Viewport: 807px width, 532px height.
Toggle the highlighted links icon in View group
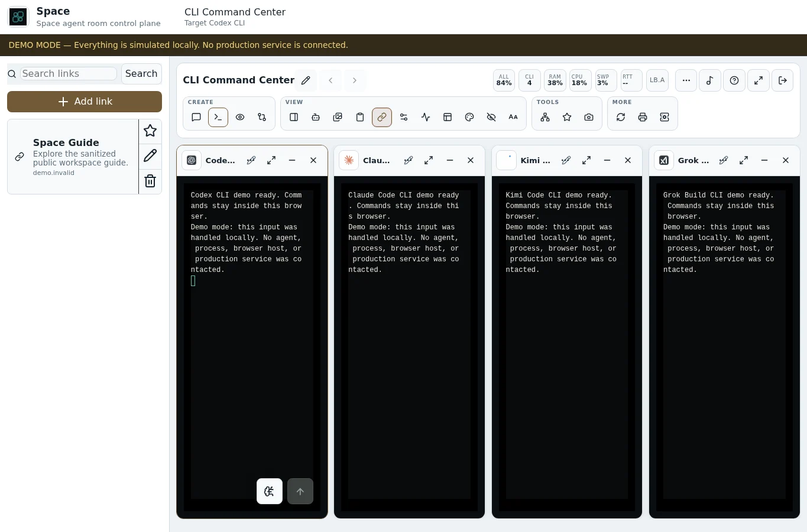[382, 117]
